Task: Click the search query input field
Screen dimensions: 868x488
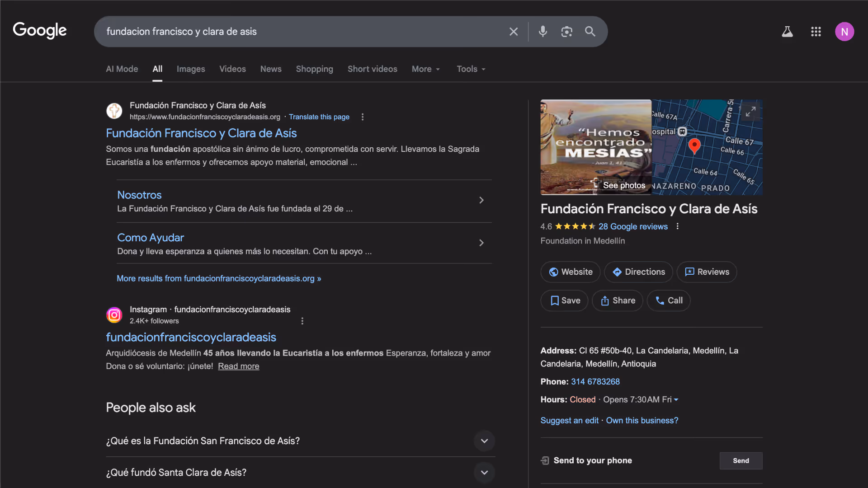Action: [x=303, y=32]
